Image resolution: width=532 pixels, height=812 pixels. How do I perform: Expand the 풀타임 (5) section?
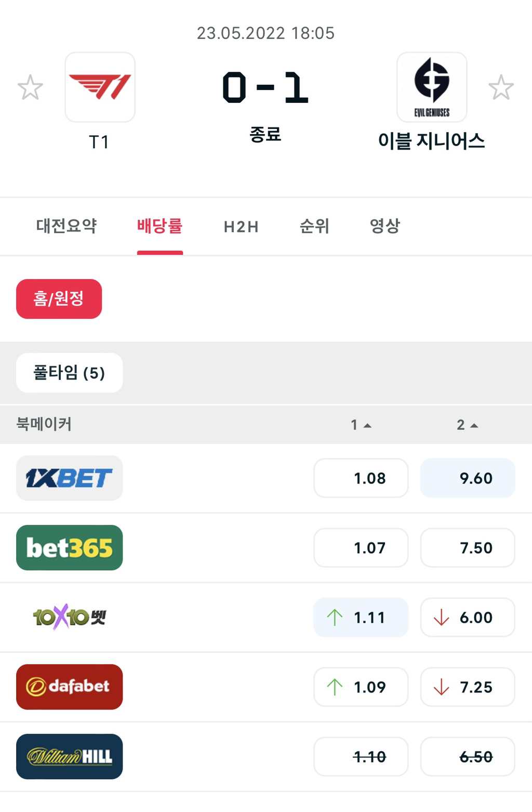tap(69, 373)
